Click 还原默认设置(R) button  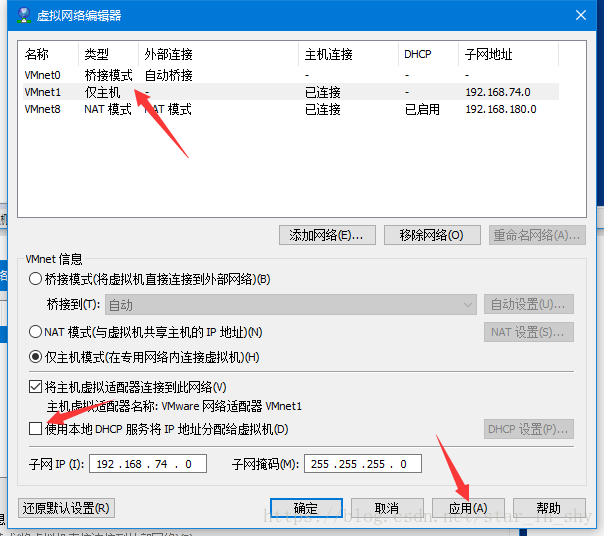click(x=66, y=508)
